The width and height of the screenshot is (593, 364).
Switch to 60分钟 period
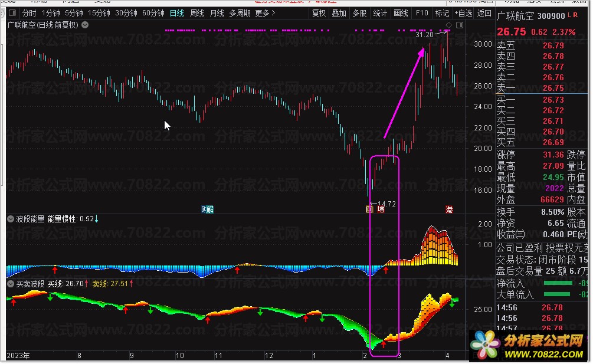pyautogui.click(x=153, y=13)
